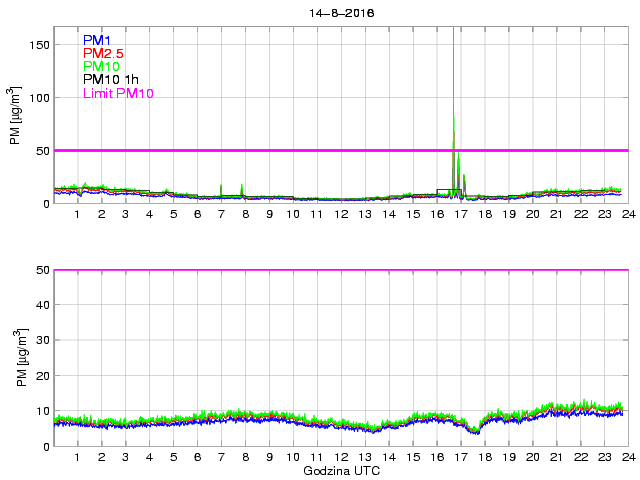Select the black PM10 1h legend entry
The height and width of the screenshot is (480, 640).
point(111,80)
